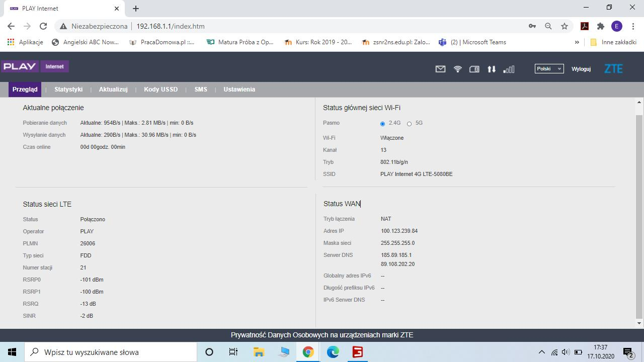Click the browser address bar

pos(201,26)
